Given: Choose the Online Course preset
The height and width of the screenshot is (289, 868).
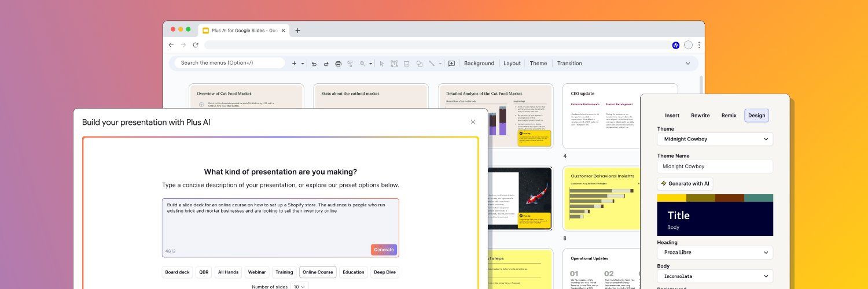Looking at the screenshot, I should coord(318,272).
